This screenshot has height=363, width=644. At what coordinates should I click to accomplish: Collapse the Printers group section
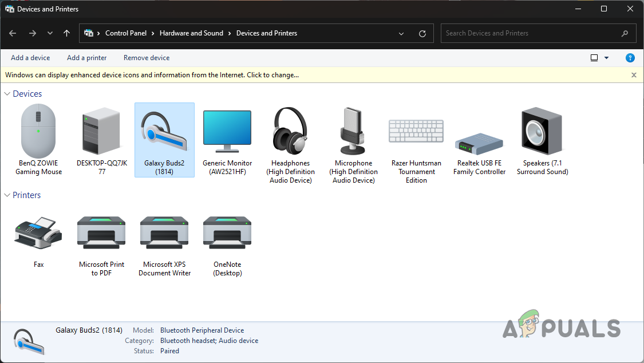[7, 195]
